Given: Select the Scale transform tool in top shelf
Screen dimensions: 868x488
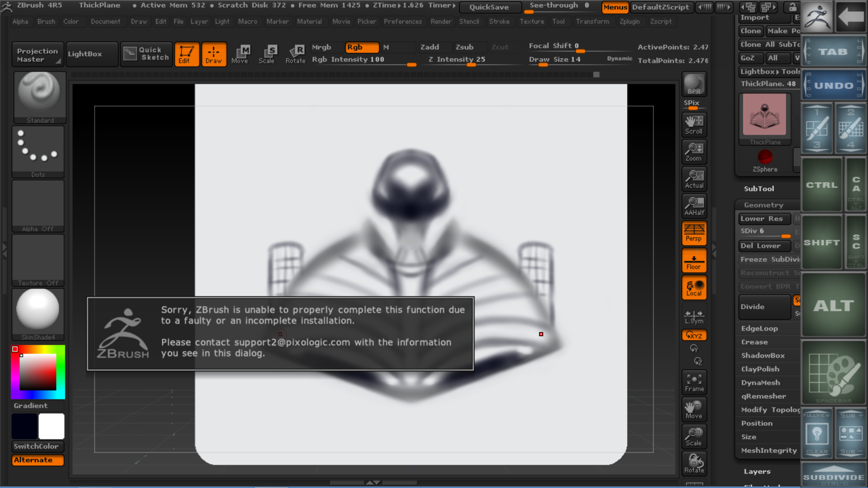Looking at the screenshot, I should (268, 54).
